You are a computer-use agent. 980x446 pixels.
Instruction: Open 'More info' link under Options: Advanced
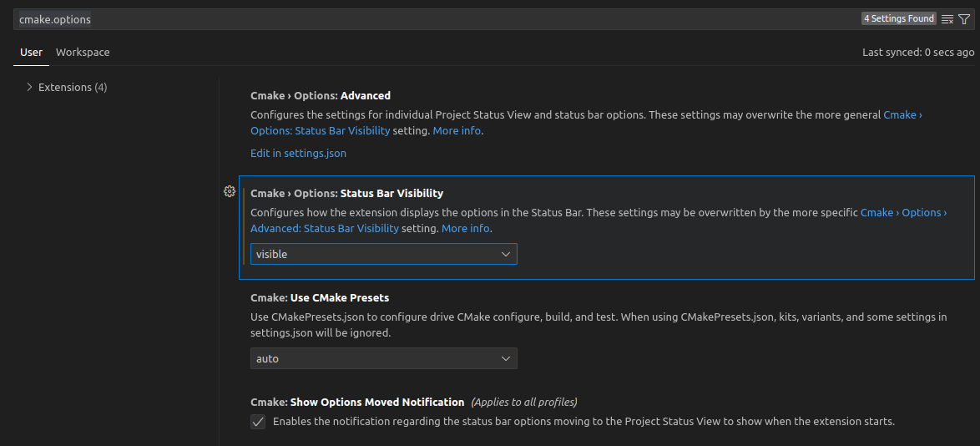click(x=457, y=131)
